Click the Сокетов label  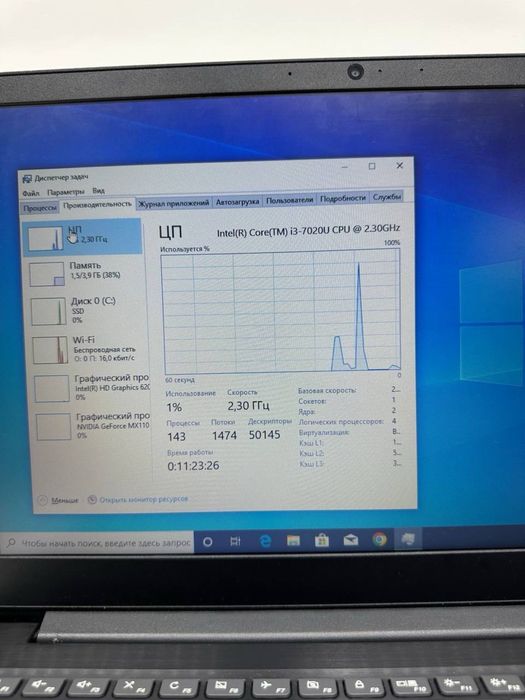312,401
